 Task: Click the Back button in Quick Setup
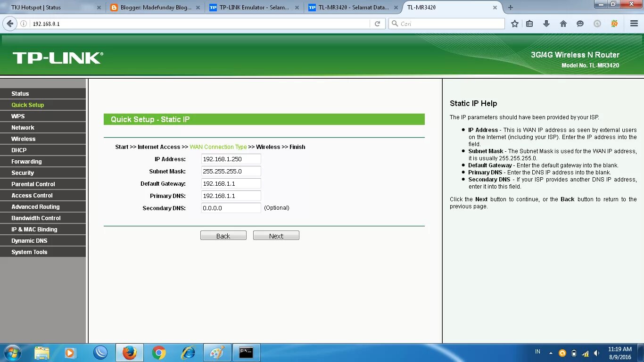223,236
